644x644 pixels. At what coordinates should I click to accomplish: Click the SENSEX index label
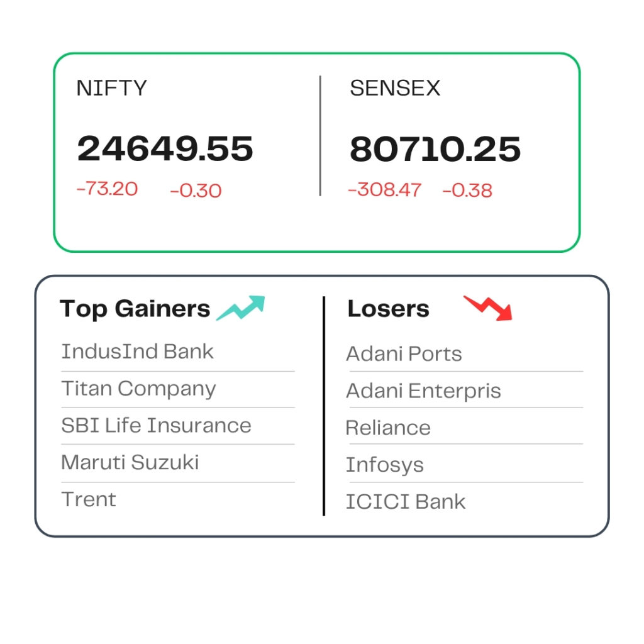point(395,88)
